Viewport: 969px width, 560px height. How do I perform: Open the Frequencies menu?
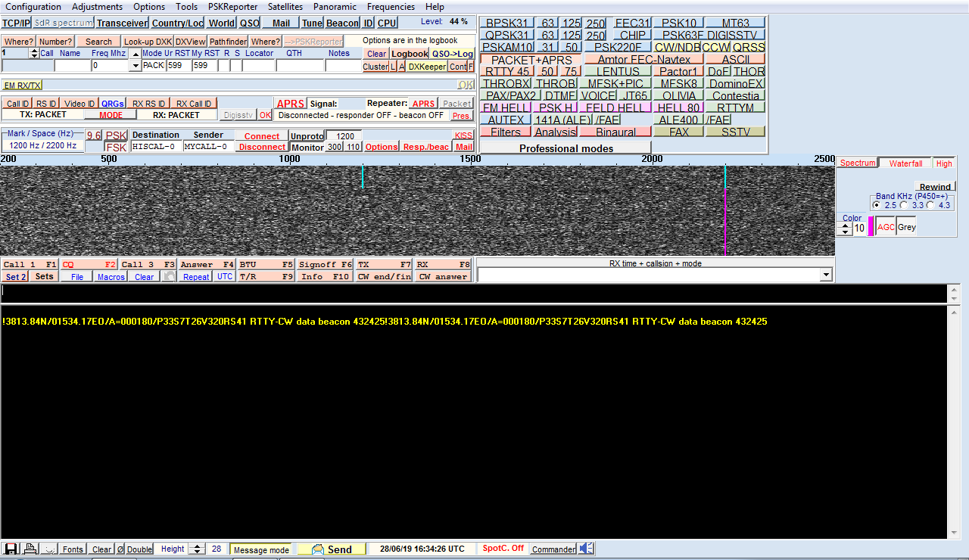391,7
